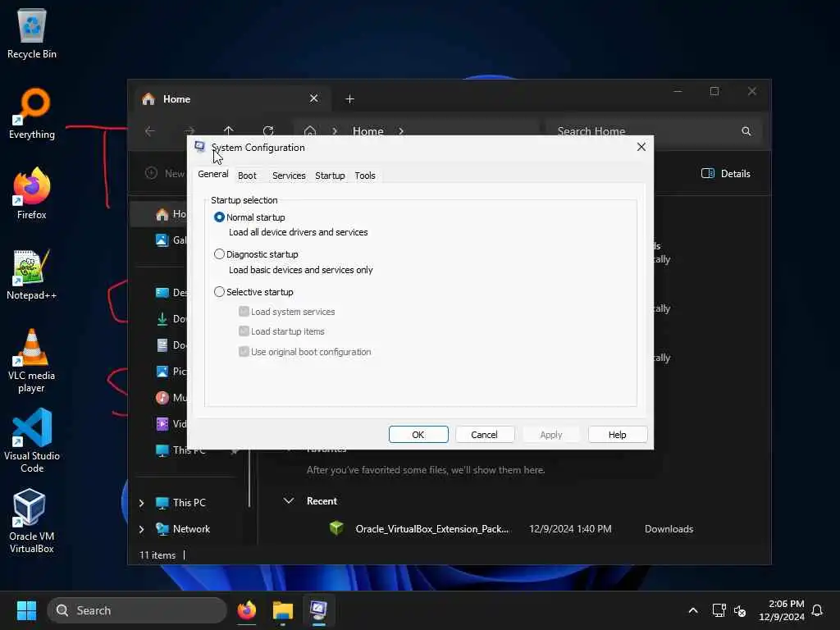Expand Network in the navigation tree

(141, 529)
